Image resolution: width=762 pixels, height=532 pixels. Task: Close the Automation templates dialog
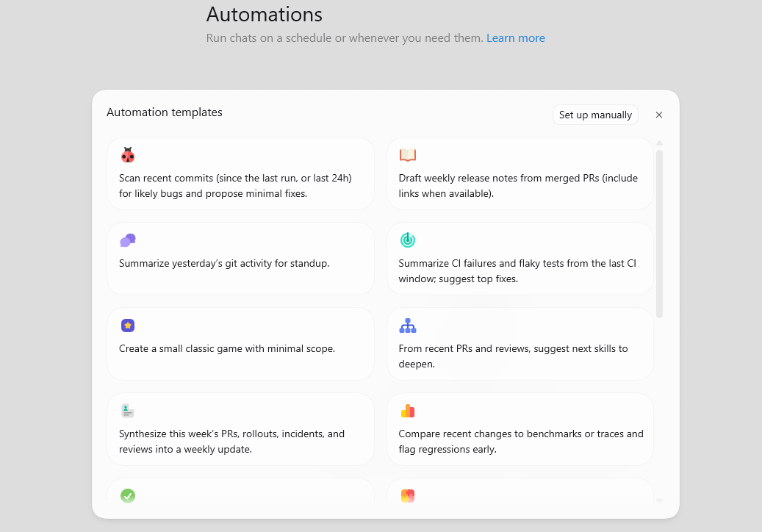tap(659, 115)
